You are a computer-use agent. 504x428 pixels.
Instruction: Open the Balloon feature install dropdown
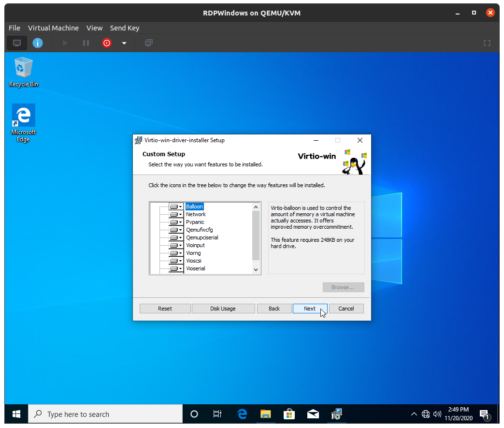pos(176,207)
